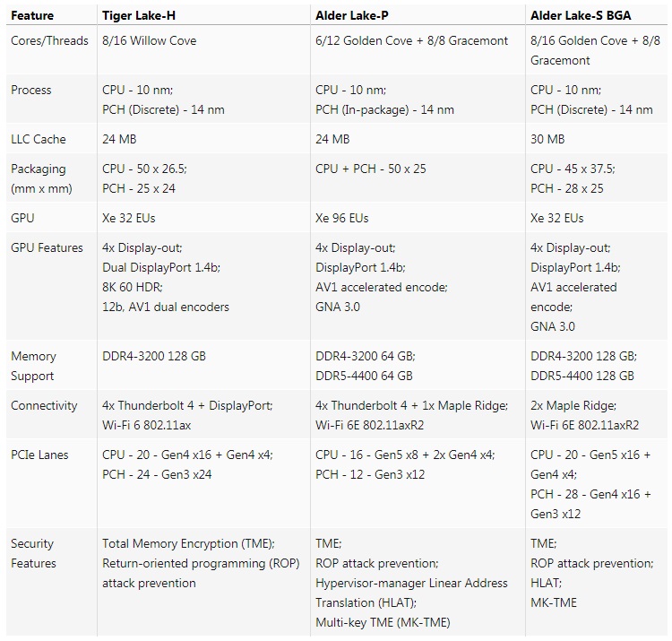
Task: Click the 30 MB cache value
Action: [x=547, y=139]
